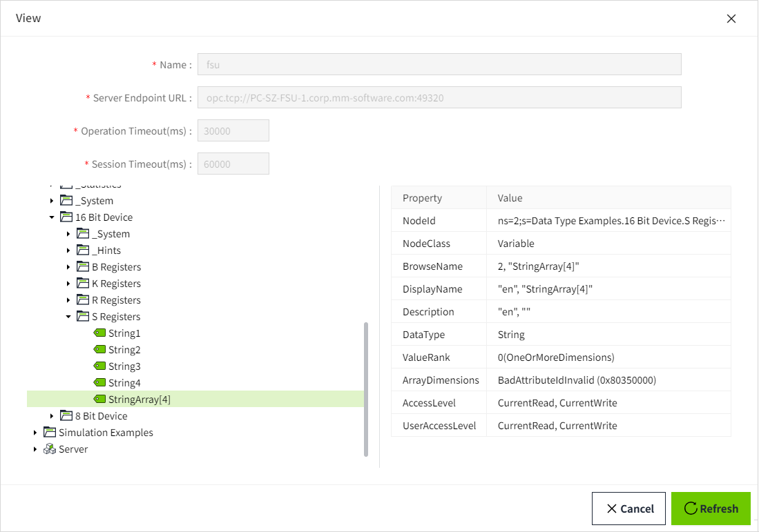Viewport: 759px width, 532px height.
Task: Expand the B Registers folder
Action: pyautogui.click(x=68, y=267)
